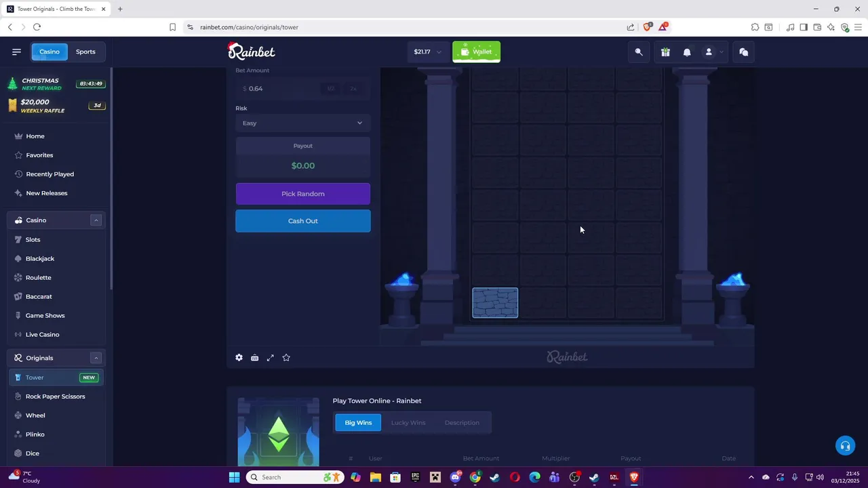Open the Leo AI sparkle icon
The width and height of the screenshot is (868, 488).
tap(831, 27)
